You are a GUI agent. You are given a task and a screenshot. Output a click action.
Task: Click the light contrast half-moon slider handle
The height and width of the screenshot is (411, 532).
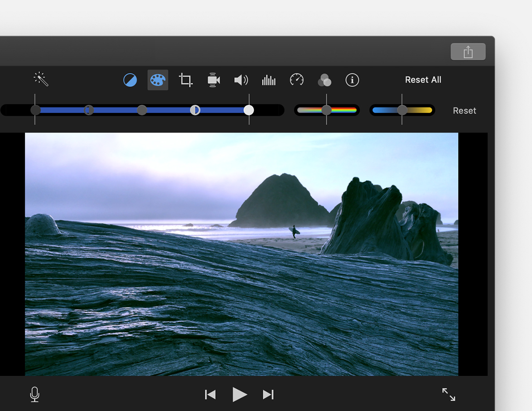point(195,110)
